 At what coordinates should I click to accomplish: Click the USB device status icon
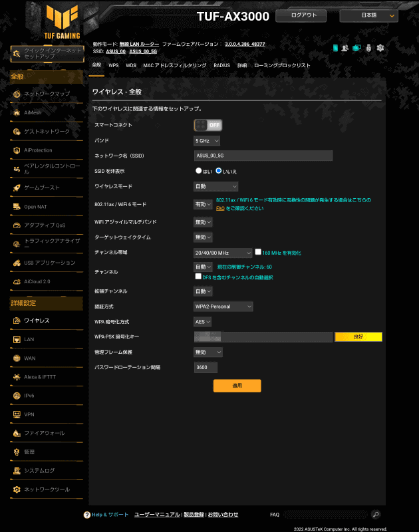(x=368, y=48)
